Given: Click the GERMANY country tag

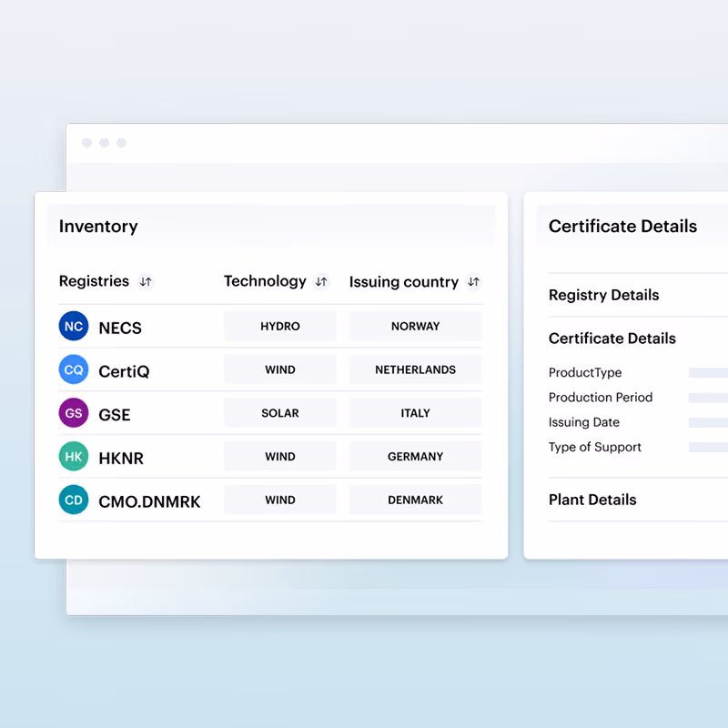Looking at the screenshot, I should point(416,457).
